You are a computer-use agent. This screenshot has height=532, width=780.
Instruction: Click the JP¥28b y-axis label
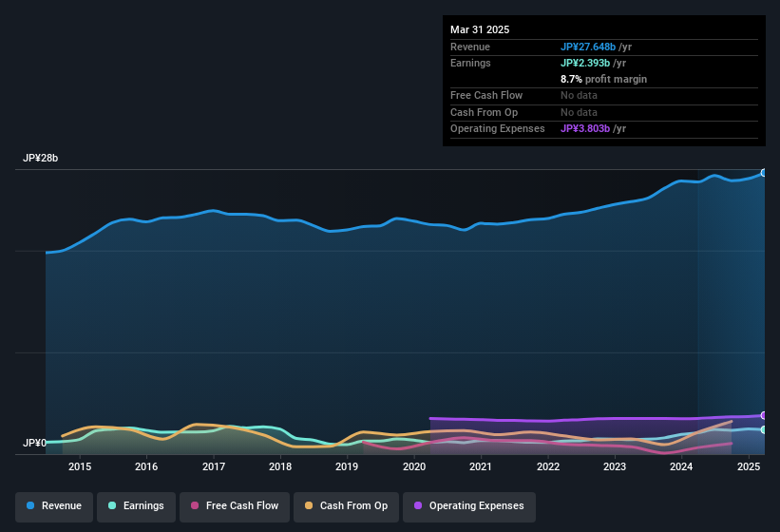point(40,158)
